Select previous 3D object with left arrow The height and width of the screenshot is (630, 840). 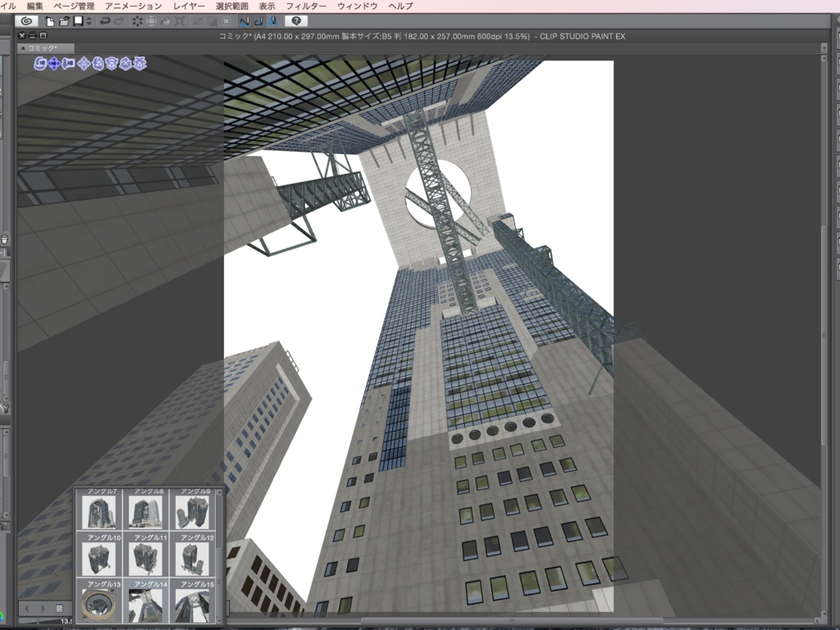tap(27, 608)
